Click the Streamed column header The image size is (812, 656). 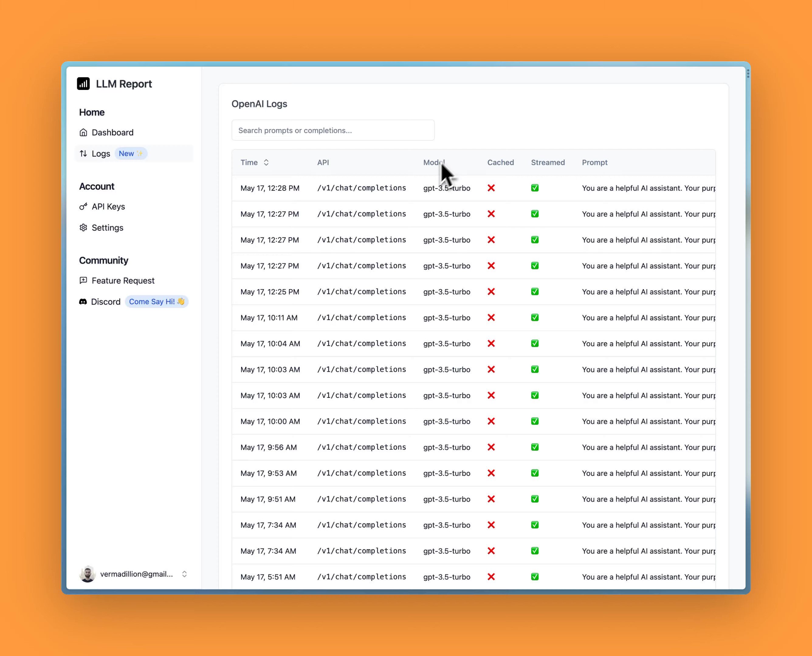click(x=548, y=162)
